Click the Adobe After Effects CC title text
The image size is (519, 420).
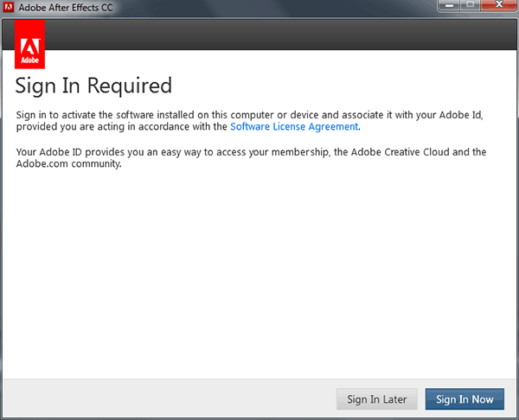coord(66,7)
